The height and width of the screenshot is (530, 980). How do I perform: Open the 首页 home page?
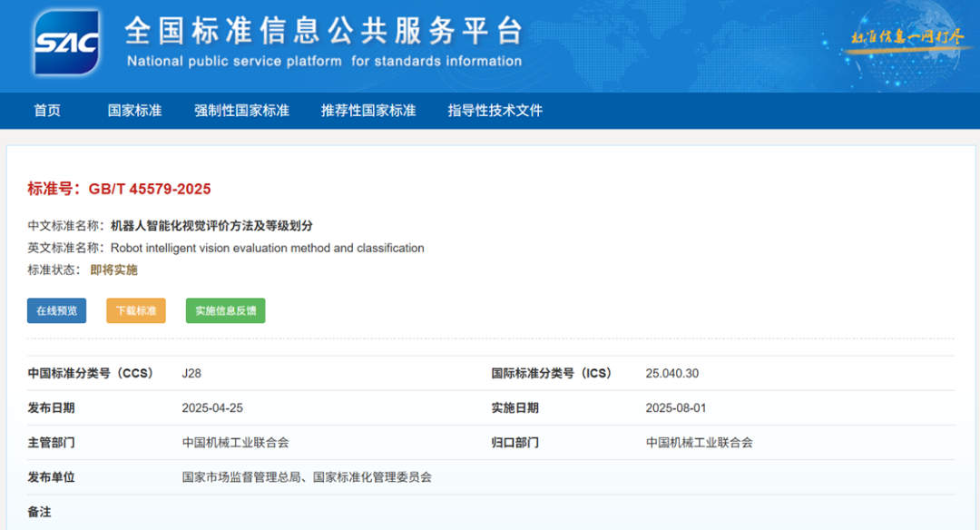click(46, 110)
